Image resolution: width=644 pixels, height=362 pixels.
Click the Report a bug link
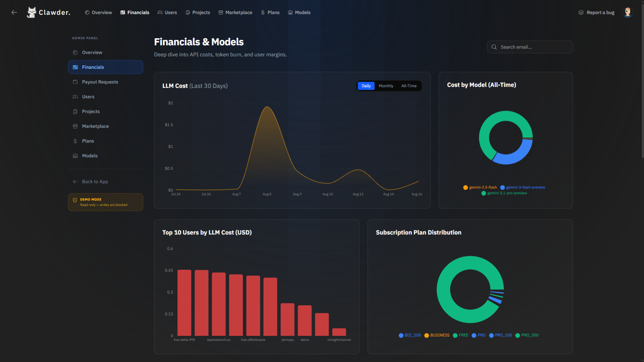pos(596,12)
